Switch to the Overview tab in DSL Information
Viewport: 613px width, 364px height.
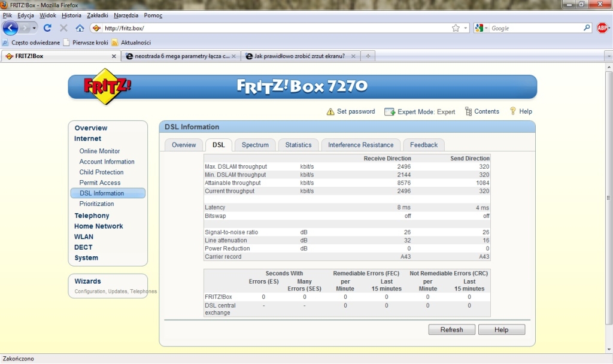(x=184, y=145)
